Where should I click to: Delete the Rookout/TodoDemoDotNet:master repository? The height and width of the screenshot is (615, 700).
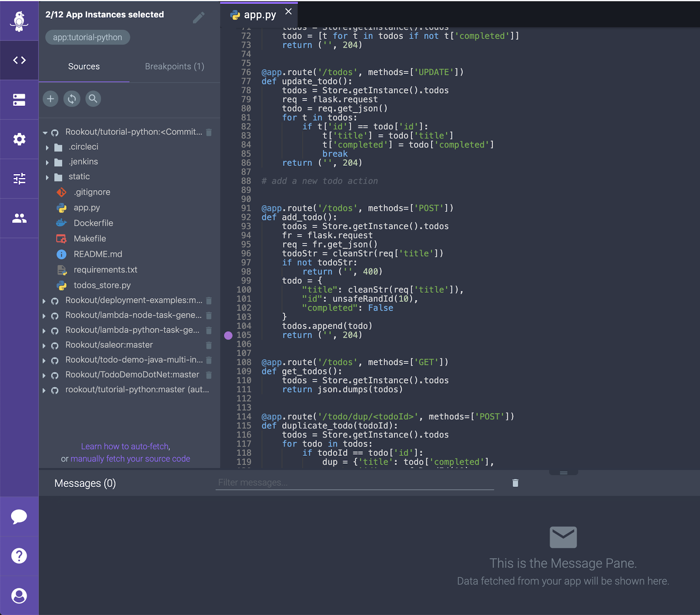click(x=209, y=375)
